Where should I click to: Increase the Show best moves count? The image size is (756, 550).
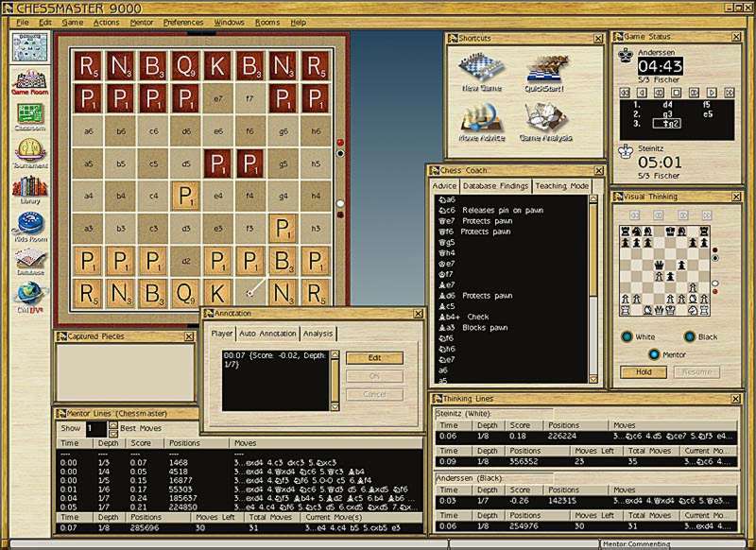(x=112, y=424)
